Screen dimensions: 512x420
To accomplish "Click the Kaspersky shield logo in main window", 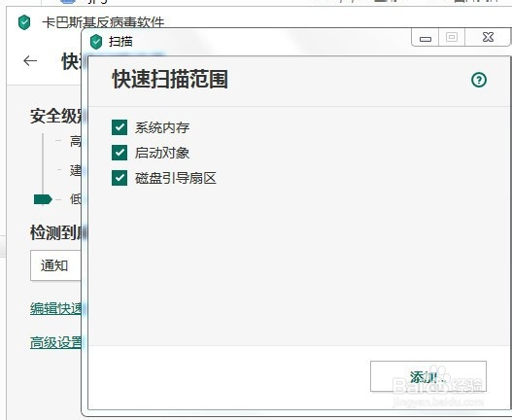I will [24, 22].
